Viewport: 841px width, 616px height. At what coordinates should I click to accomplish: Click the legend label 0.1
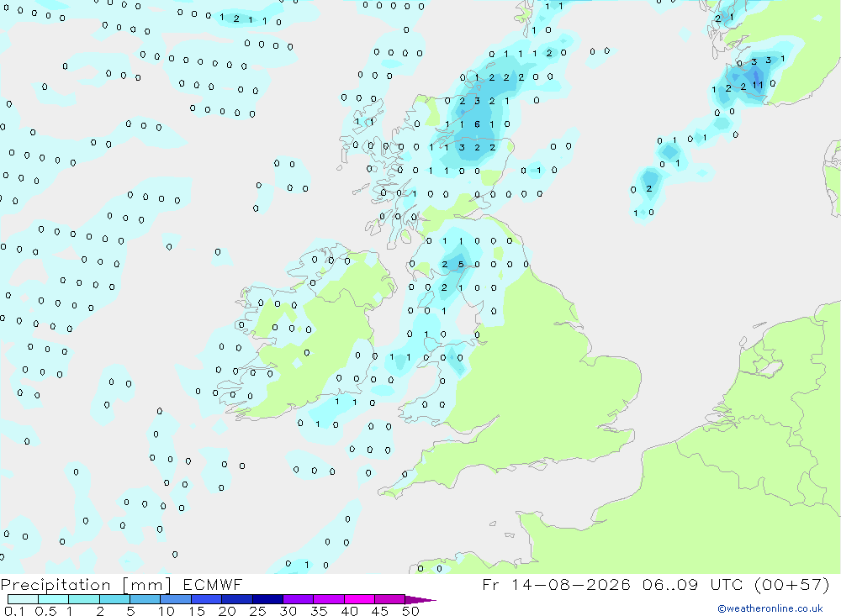(14, 611)
